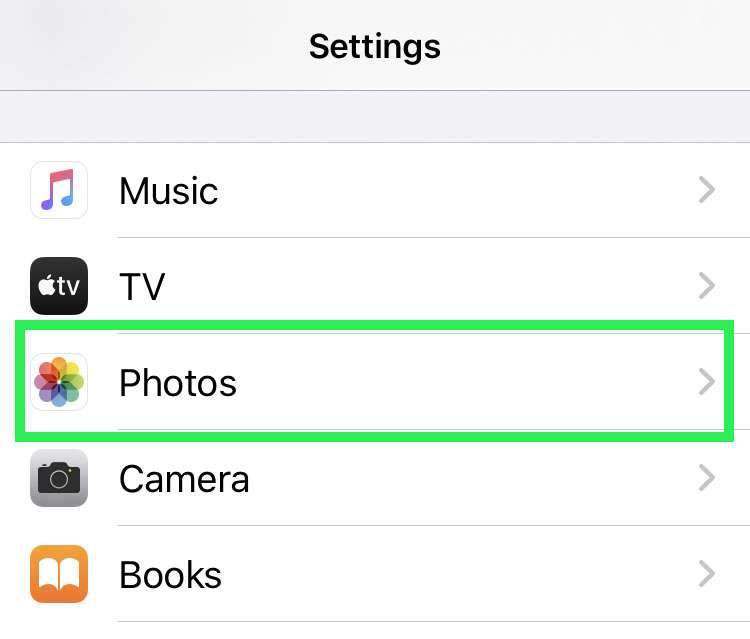Open the Books text label
This screenshot has height=639, width=750.
click(170, 574)
